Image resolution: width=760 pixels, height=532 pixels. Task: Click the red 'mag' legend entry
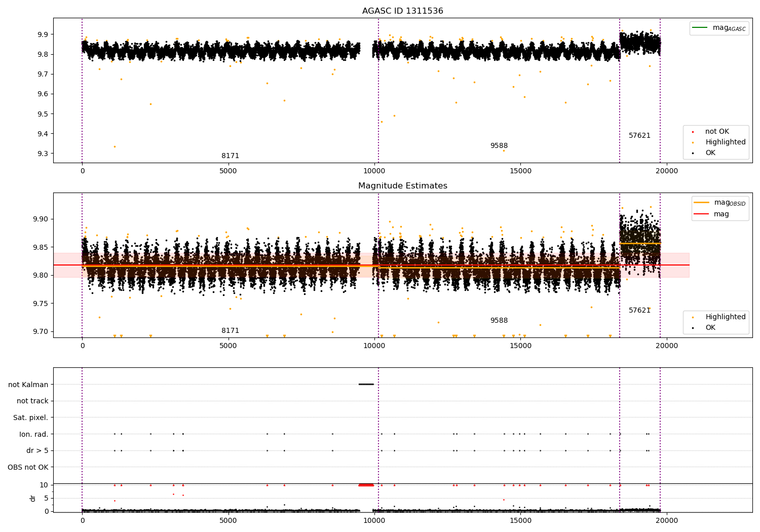711,214
